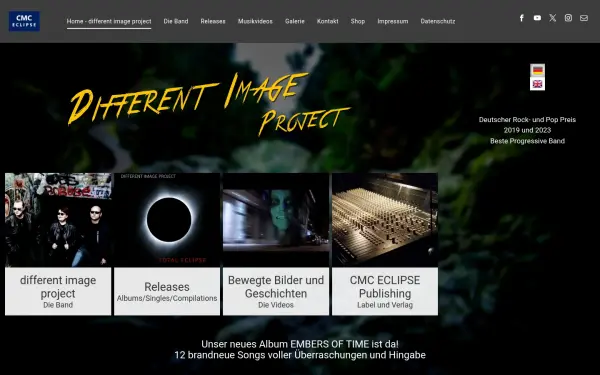Click the Deutscher Rock- und Pop Preis text
The image size is (600, 375).
(x=527, y=120)
